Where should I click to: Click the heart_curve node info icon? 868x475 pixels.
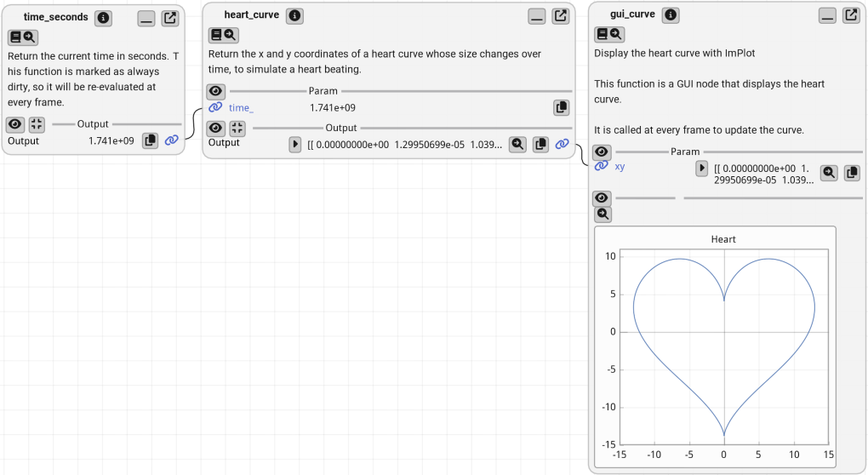tap(294, 16)
